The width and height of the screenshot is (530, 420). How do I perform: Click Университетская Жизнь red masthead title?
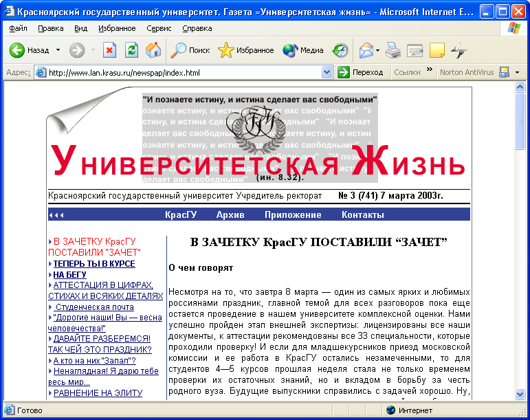258,161
